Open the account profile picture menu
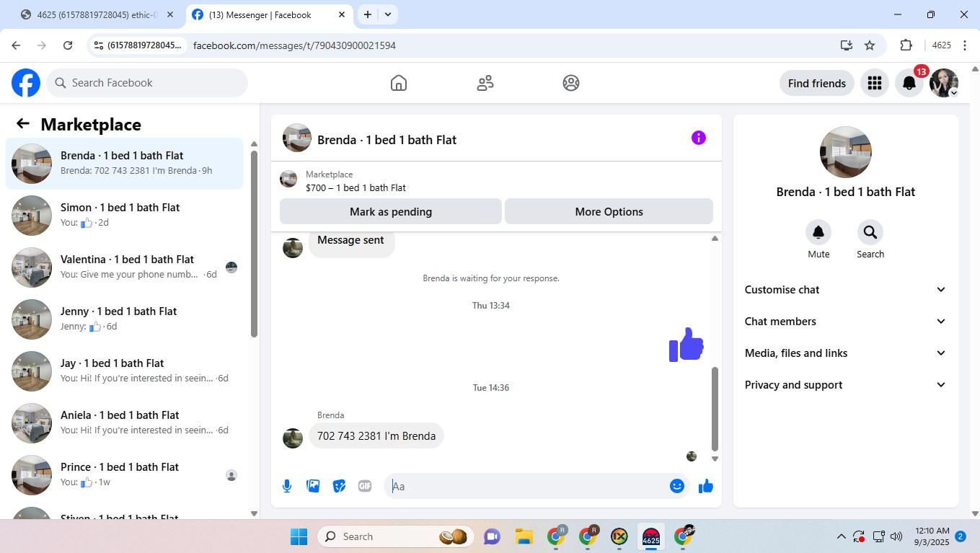This screenshot has width=980, height=553. (944, 83)
